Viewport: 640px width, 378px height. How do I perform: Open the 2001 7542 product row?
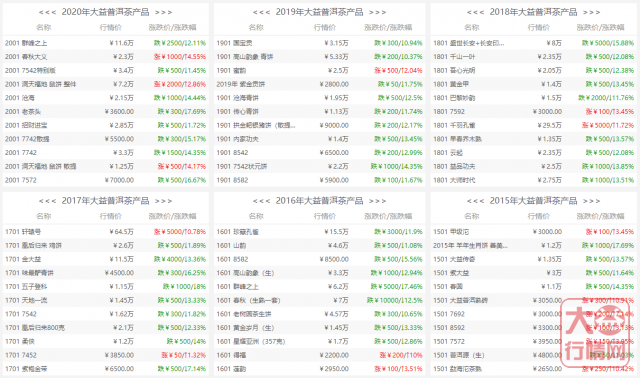point(105,70)
